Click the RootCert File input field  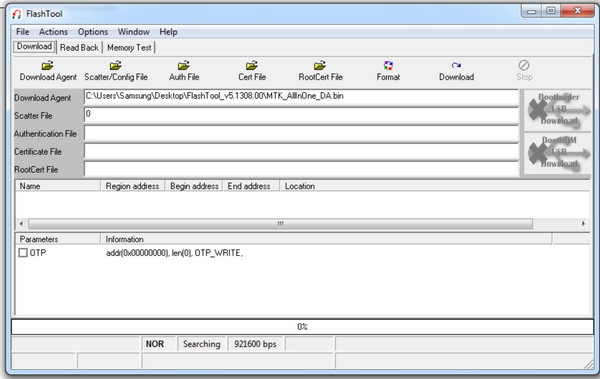[301, 169]
